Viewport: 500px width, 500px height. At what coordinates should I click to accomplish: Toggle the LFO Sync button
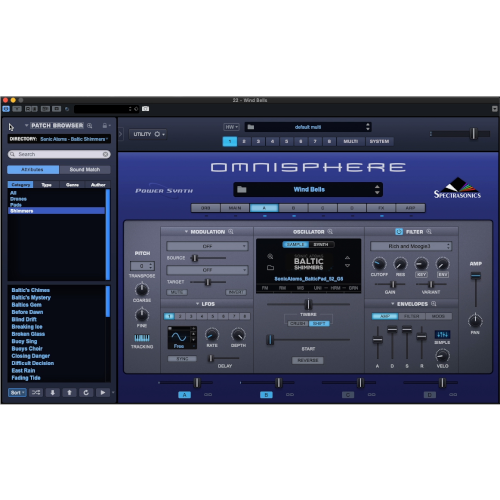182,359
